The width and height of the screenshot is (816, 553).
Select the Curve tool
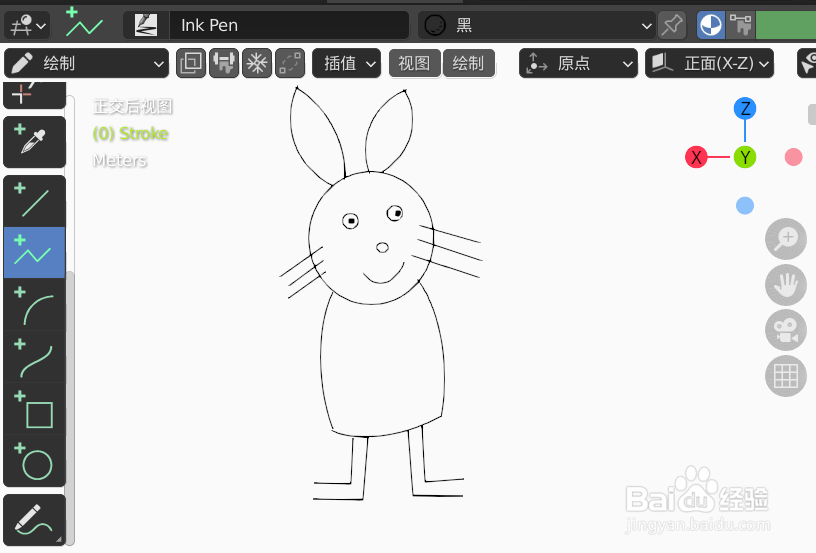[x=34, y=356]
